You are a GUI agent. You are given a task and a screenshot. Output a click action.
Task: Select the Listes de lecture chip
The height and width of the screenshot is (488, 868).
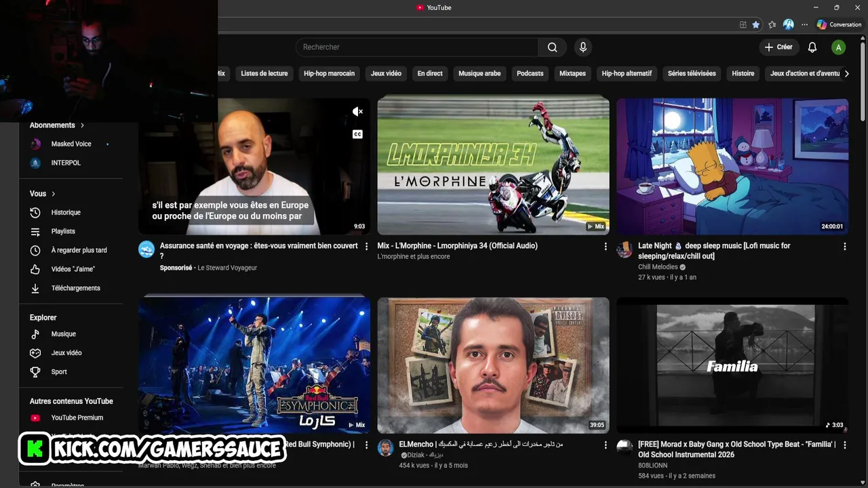pyautogui.click(x=264, y=73)
